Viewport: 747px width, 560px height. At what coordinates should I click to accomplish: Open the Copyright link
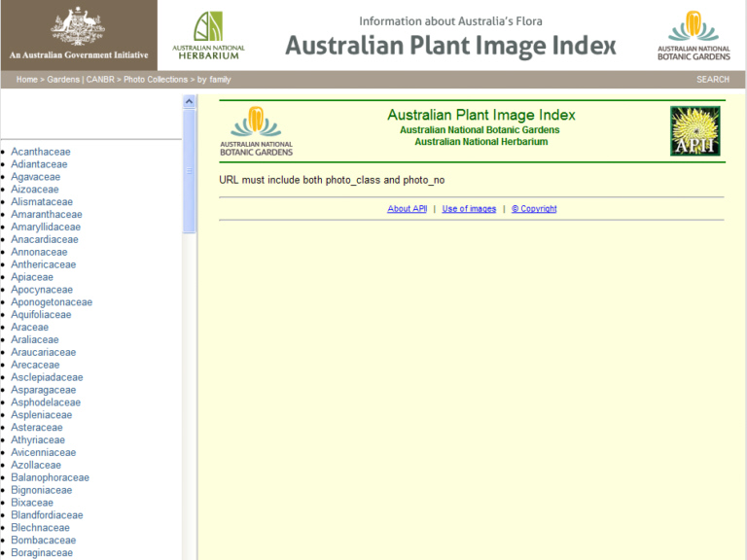[x=534, y=209]
